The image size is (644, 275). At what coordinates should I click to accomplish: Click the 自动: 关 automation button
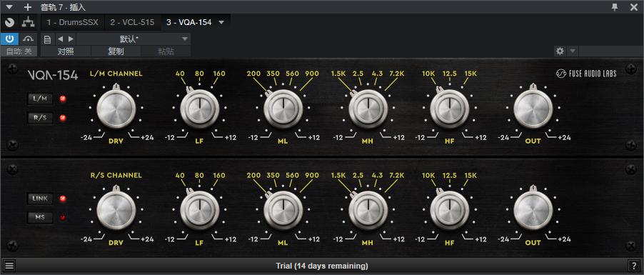[x=19, y=51]
